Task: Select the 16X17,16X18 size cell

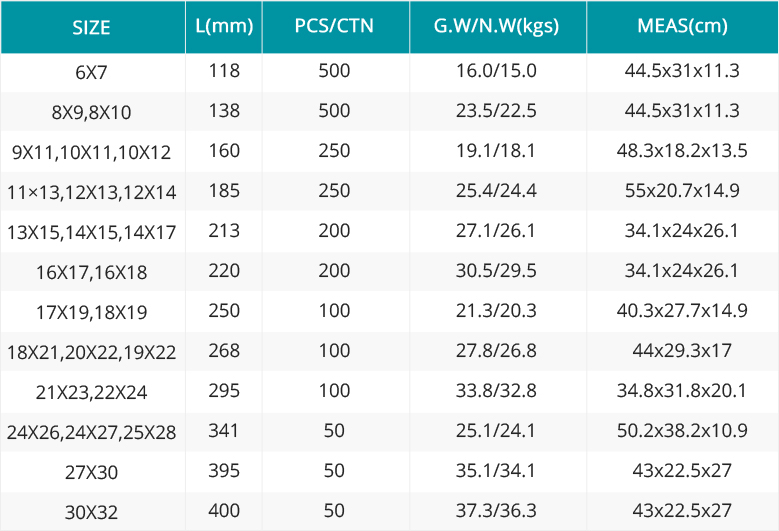Action: point(91,273)
